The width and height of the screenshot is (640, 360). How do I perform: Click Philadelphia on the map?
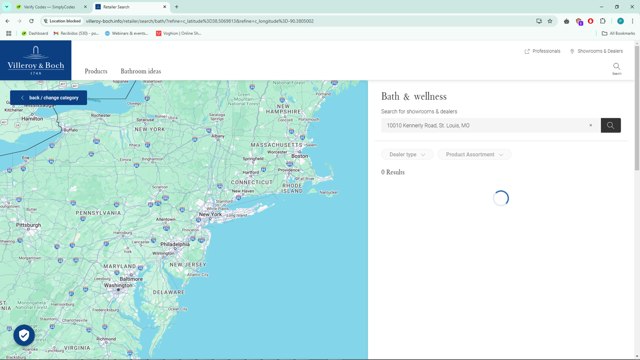pos(175,244)
